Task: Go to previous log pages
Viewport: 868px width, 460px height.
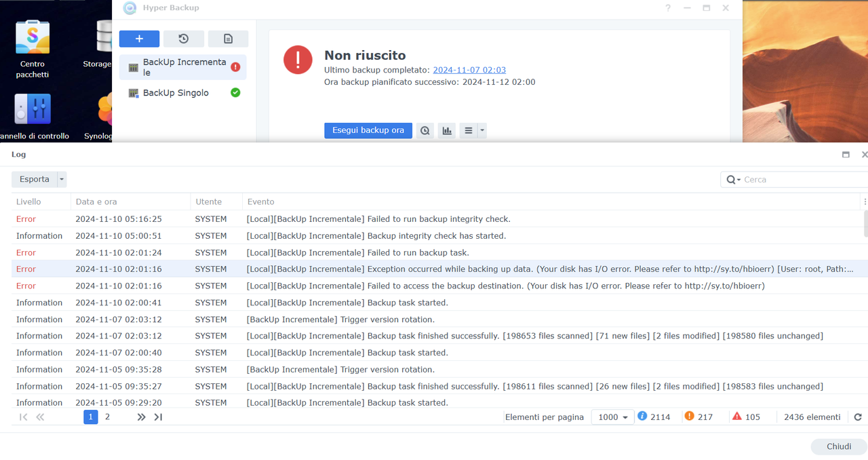Action: tap(40, 417)
